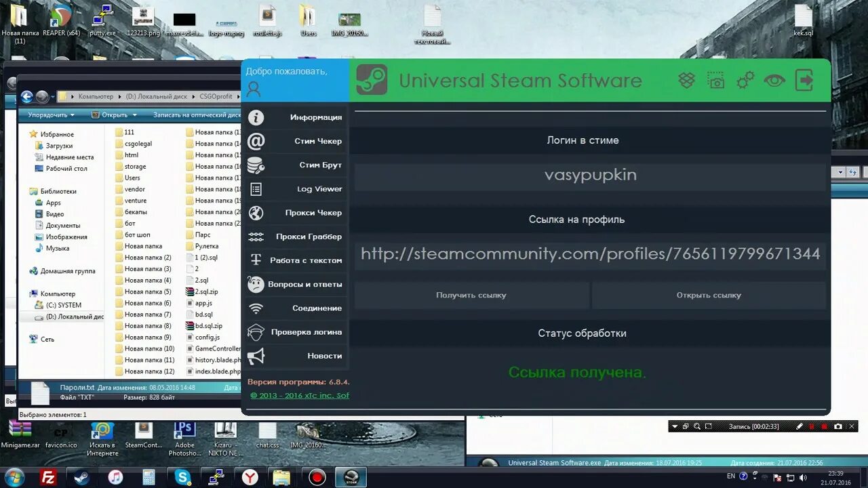Open Log Viewer from sidebar

tap(319, 189)
